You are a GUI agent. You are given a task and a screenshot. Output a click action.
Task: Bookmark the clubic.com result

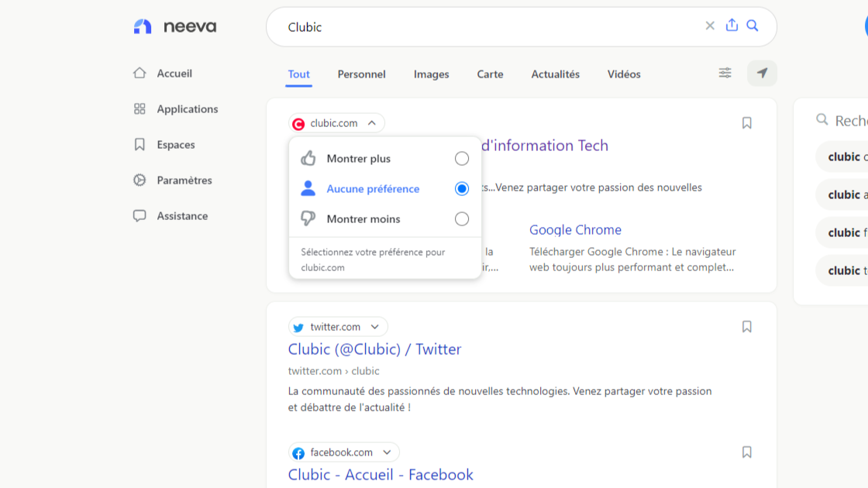tap(747, 123)
